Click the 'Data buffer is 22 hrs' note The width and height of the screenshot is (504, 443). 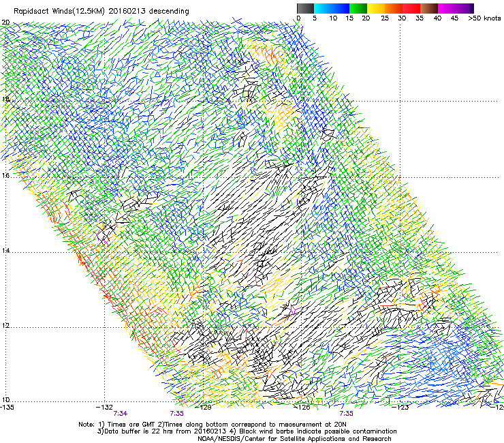tap(247, 431)
